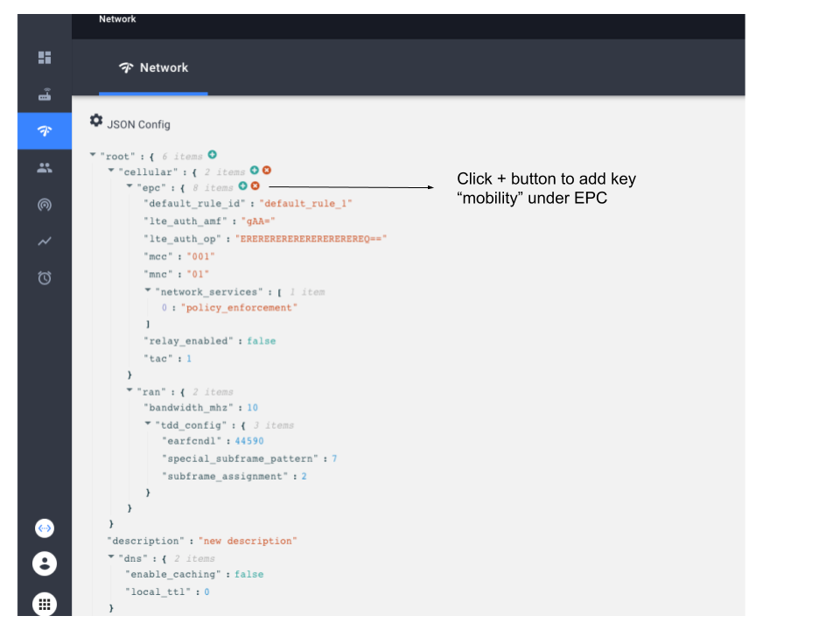Click the highlighted Network wifi icon
Viewport: 840px width, 630px height.
point(44,130)
